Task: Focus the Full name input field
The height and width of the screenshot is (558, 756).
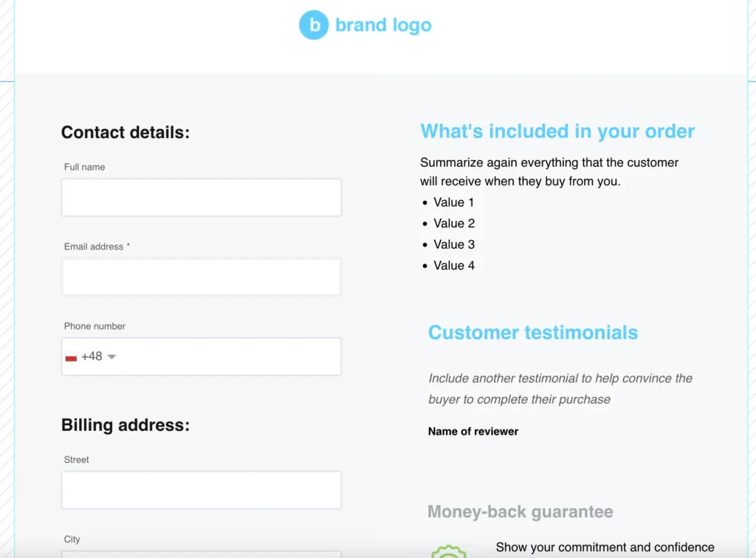Action: [x=202, y=198]
